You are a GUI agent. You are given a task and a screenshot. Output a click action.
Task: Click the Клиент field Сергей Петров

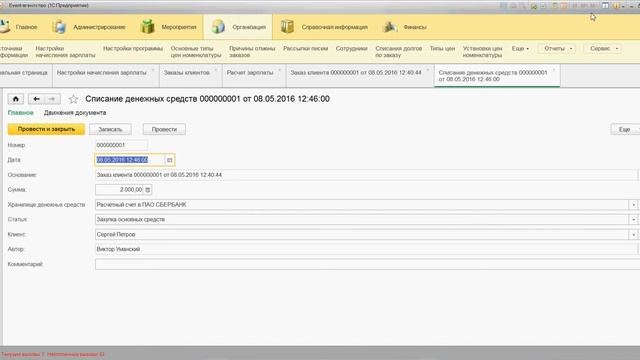coord(362,235)
